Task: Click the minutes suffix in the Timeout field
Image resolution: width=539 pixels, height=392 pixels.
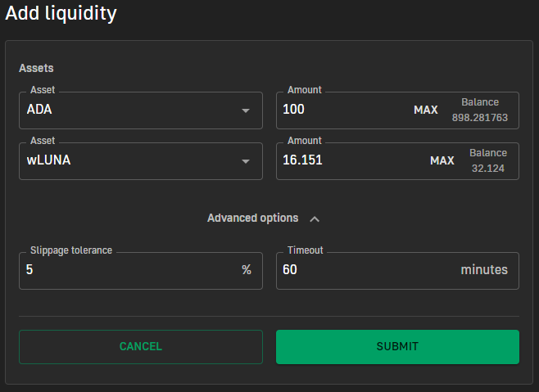Action: tap(484, 270)
